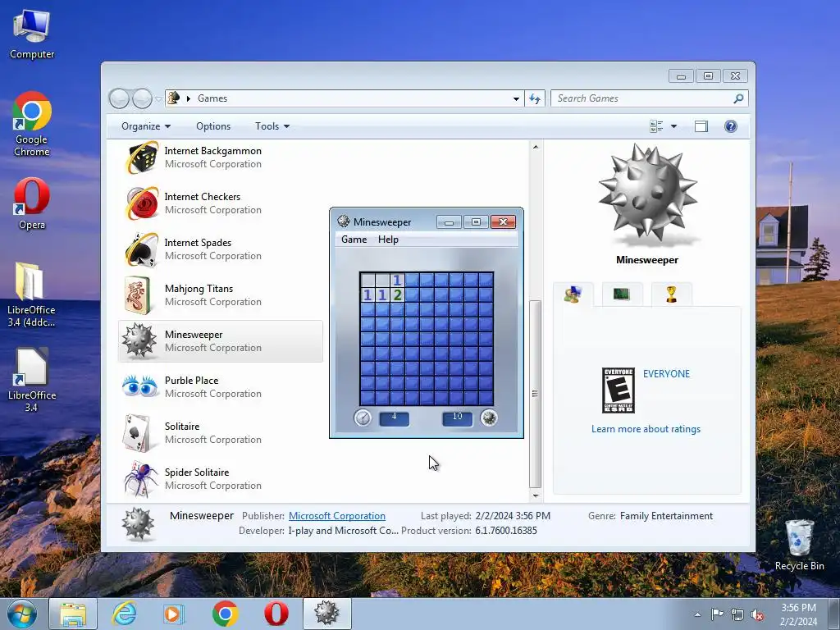
Task: Open the address bar history dropdown arrow
Action: (x=516, y=98)
